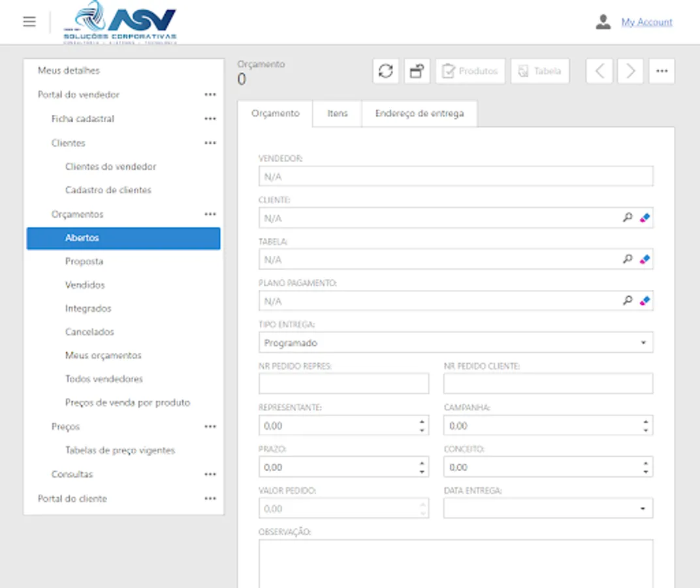Screen dimensions: 700x588
Task: Click the Produtos toolbar button
Action: click(470, 71)
